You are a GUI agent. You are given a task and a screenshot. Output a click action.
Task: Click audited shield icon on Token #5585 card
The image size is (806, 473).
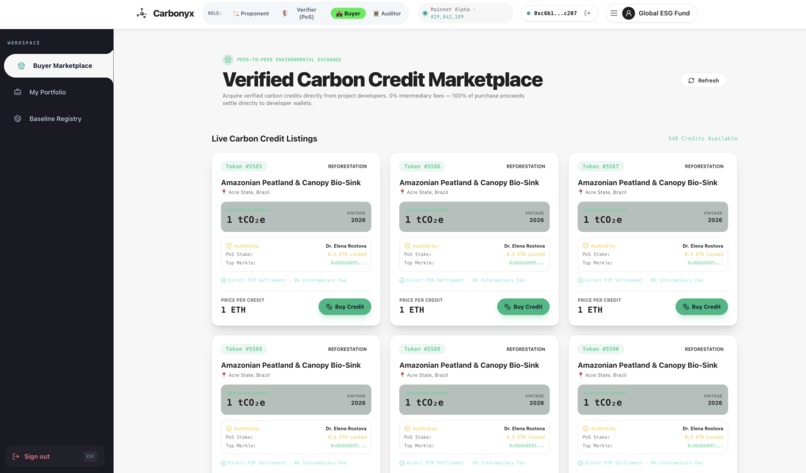pos(229,246)
